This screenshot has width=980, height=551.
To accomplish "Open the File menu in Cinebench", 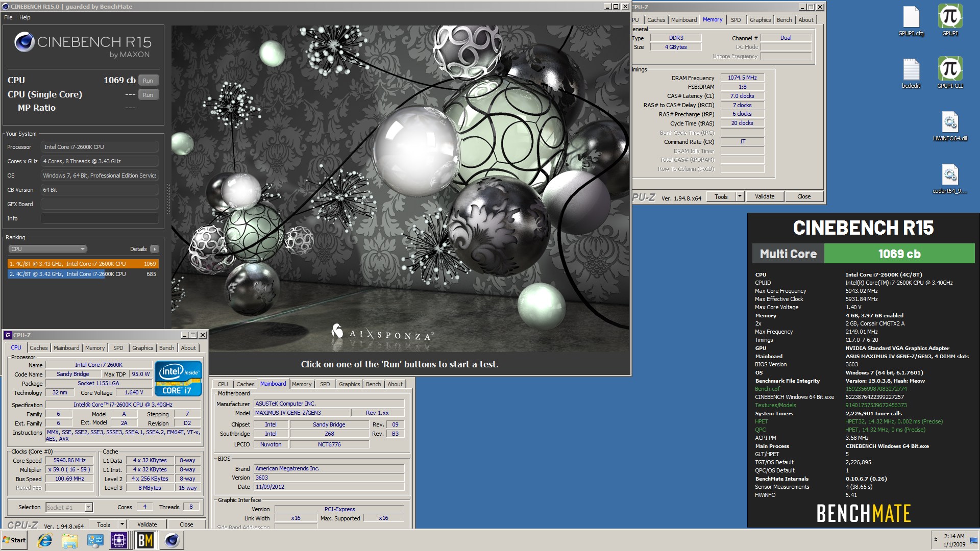I will 8,17.
